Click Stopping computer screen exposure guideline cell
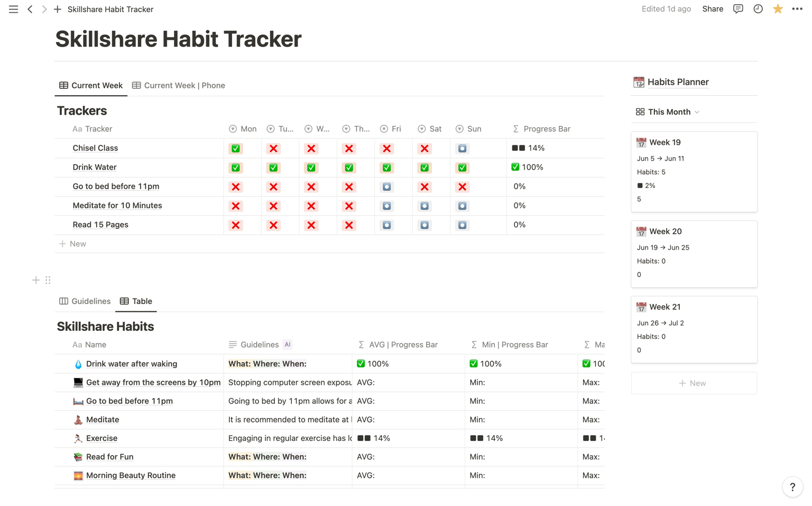 point(288,382)
